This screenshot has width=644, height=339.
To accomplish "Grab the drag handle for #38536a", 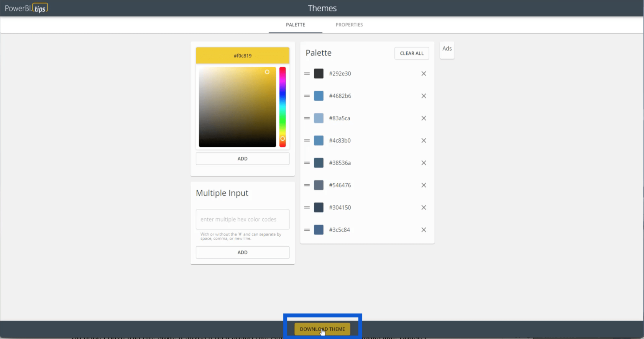I will 307,163.
